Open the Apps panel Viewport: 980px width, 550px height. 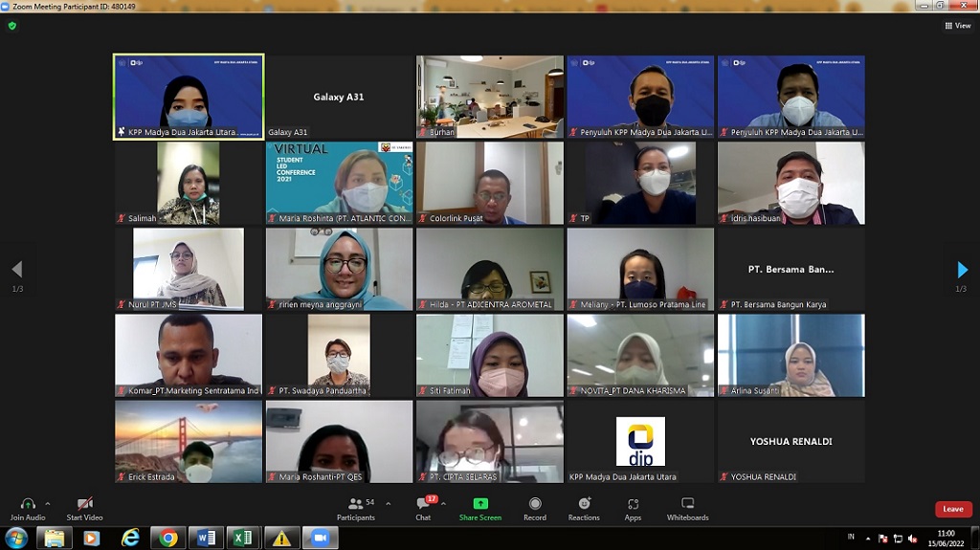point(633,504)
